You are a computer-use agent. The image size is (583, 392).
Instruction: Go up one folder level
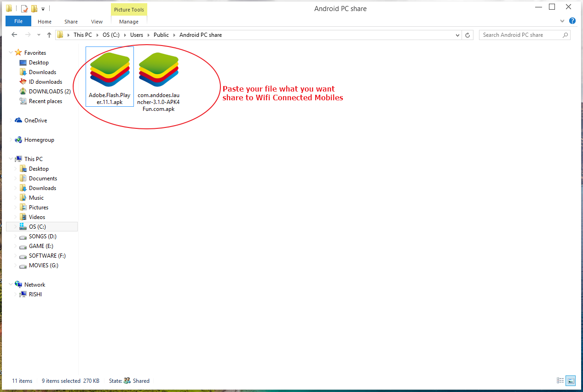[49, 35]
